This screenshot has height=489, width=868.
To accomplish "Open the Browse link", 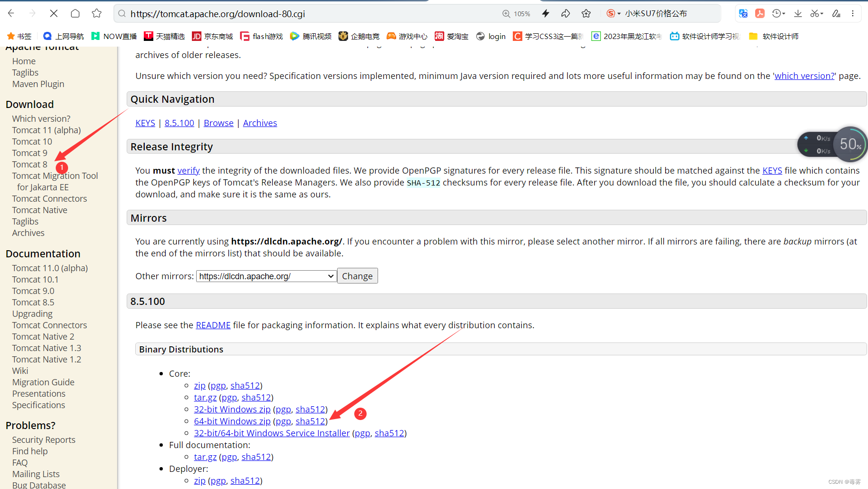I will [x=219, y=123].
